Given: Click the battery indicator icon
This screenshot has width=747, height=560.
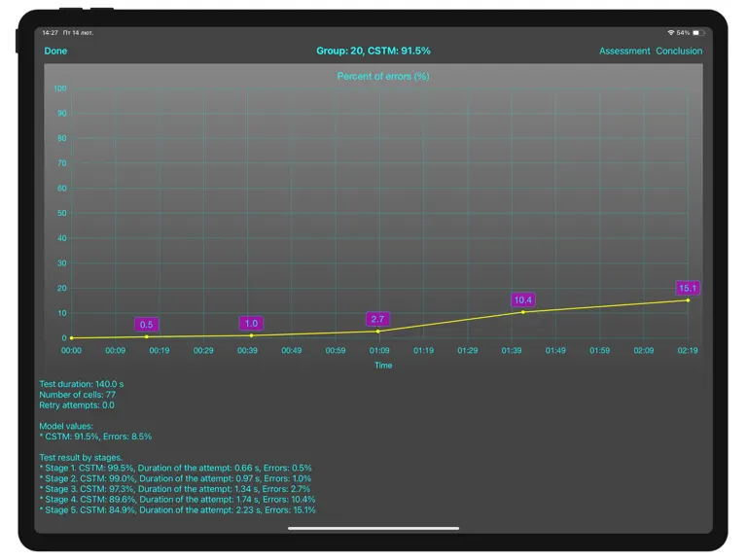Looking at the screenshot, I should click(x=698, y=33).
